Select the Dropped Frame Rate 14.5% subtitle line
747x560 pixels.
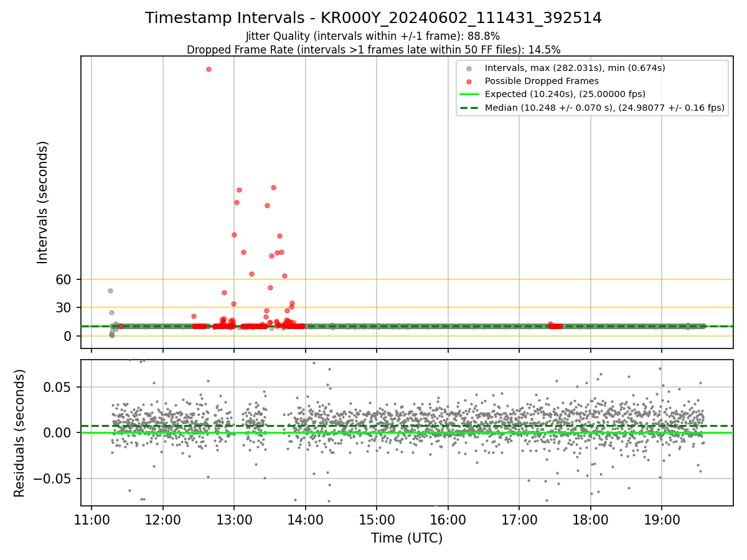[374, 50]
